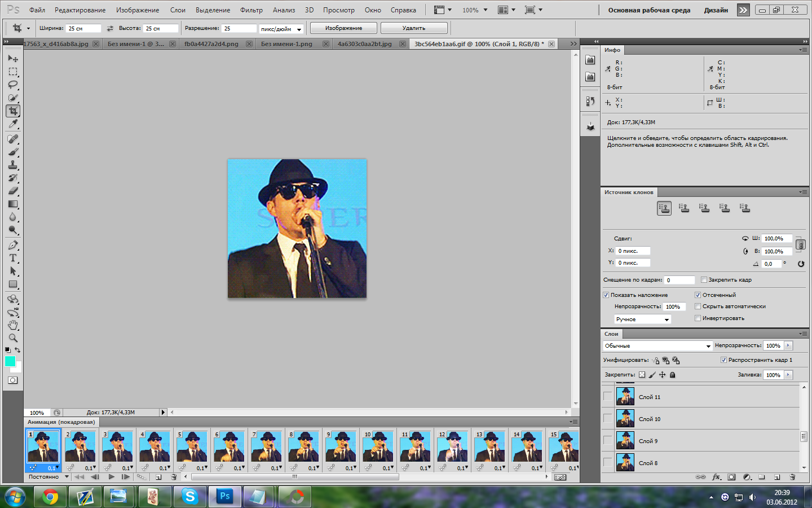The image size is (812, 508).
Task: Show Слой 11 layer visibility
Action: 607,397
